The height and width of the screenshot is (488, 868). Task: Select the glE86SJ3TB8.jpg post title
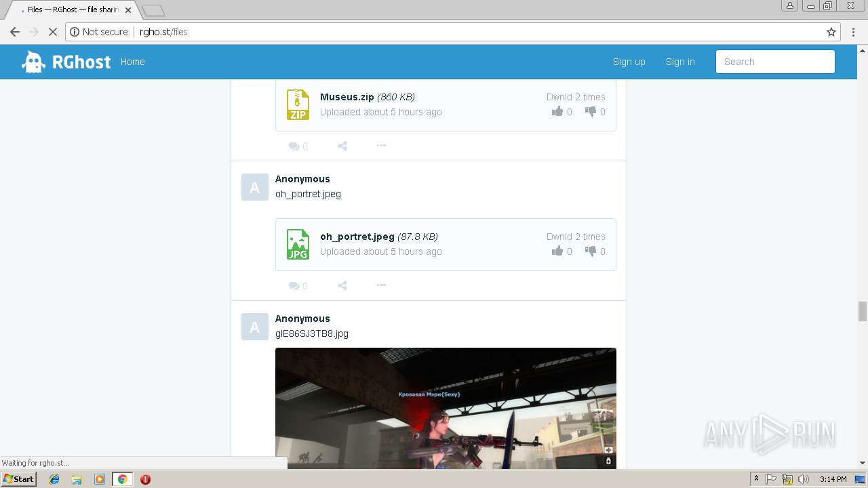(x=312, y=333)
